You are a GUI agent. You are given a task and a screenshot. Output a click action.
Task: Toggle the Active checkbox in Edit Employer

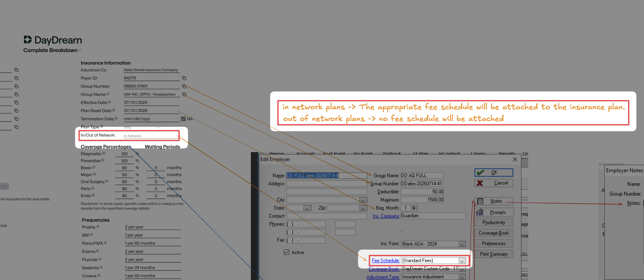[x=286, y=252]
